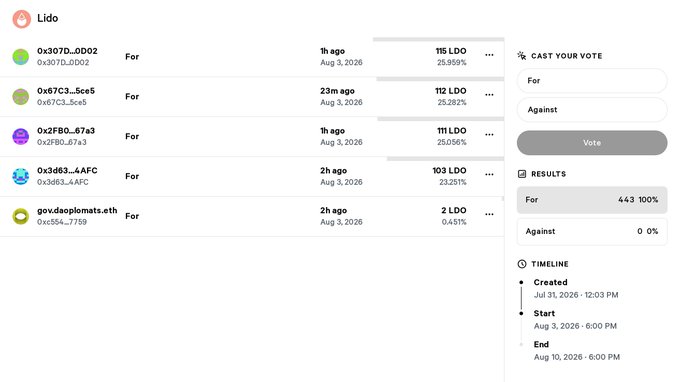Open more options for 0x67C3...5ce5 vote
The height and width of the screenshot is (382, 680).
[x=489, y=95]
